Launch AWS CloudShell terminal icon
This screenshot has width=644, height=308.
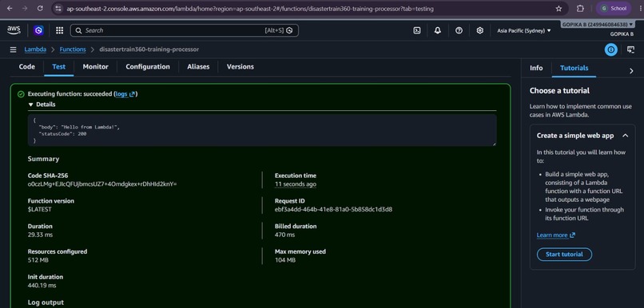pyautogui.click(x=416, y=30)
